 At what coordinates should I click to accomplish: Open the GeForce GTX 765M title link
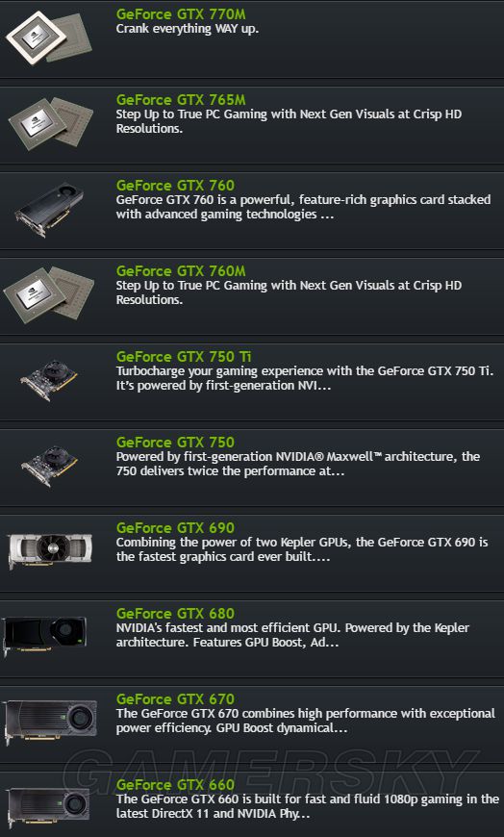click(x=181, y=100)
